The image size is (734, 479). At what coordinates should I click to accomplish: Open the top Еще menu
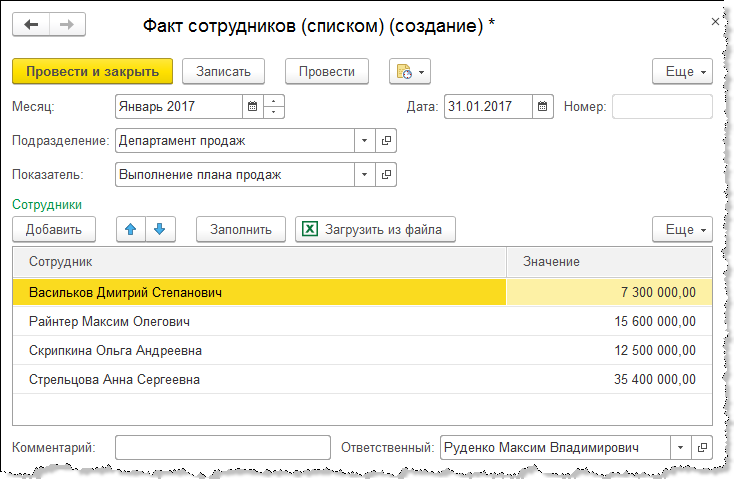(682, 71)
